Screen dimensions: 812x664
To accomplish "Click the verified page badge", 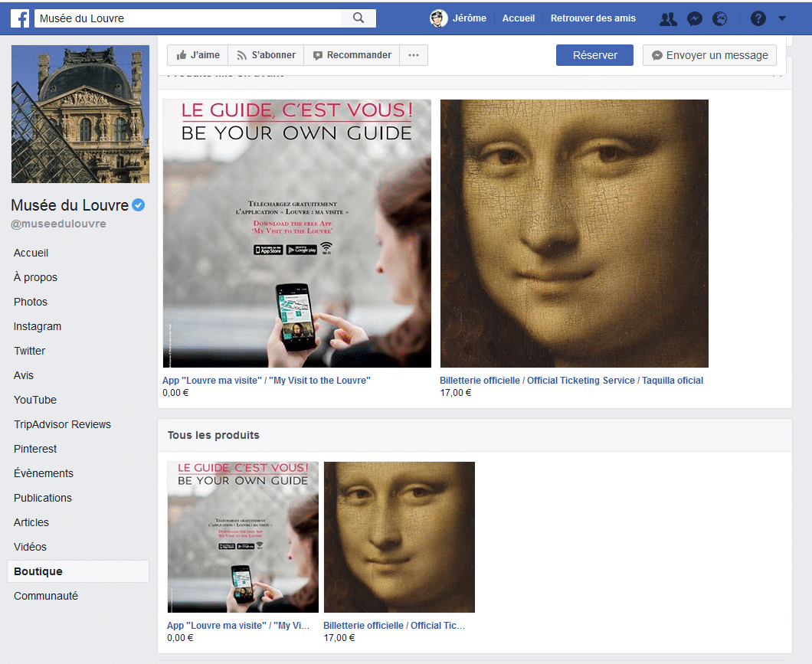I will tap(138, 205).
